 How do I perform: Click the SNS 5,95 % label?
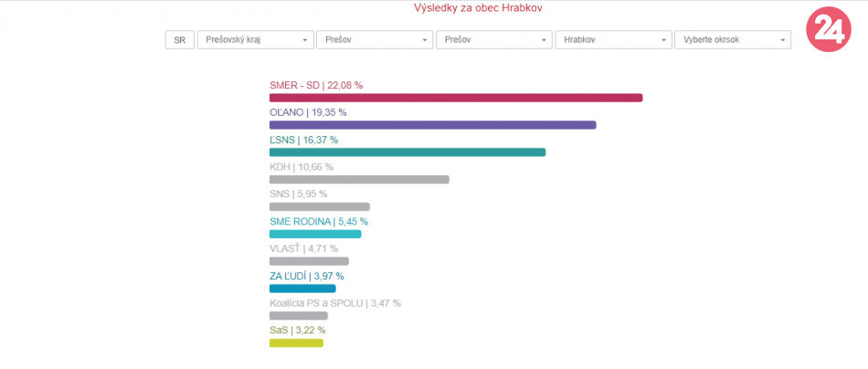298,194
